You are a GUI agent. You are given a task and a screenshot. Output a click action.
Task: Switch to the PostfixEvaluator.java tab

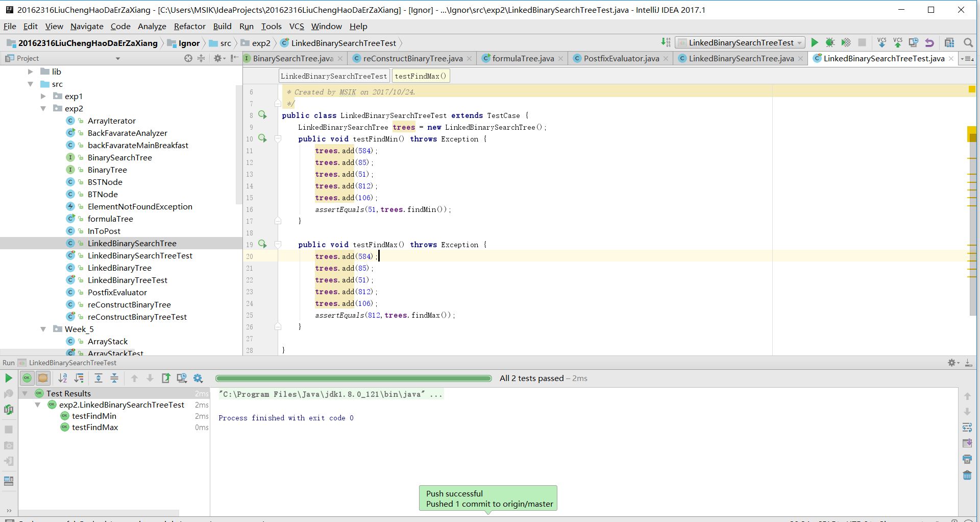point(621,58)
